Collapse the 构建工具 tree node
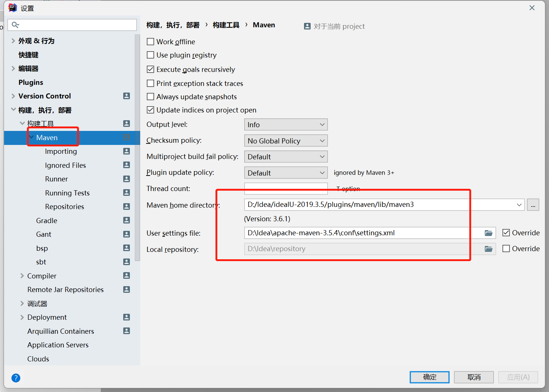Image resolution: width=549 pixels, height=392 pixels. coord(22,123)
